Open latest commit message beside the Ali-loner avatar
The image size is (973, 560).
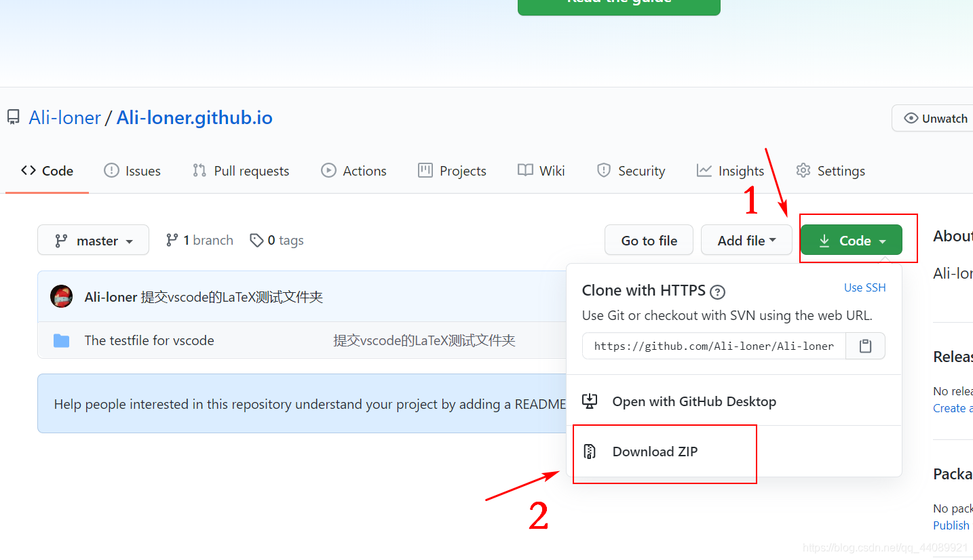[x=232, y=297]
